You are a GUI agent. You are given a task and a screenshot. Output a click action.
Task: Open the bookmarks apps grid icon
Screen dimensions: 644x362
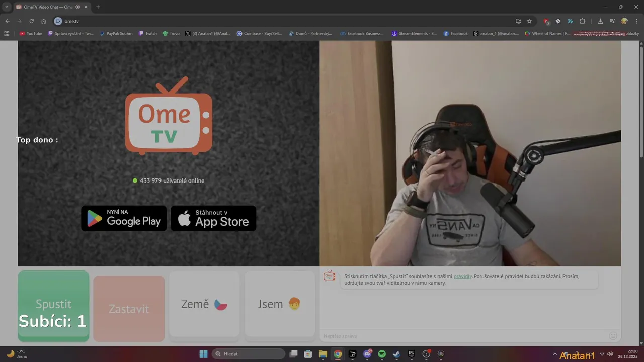tap(7, 33)
